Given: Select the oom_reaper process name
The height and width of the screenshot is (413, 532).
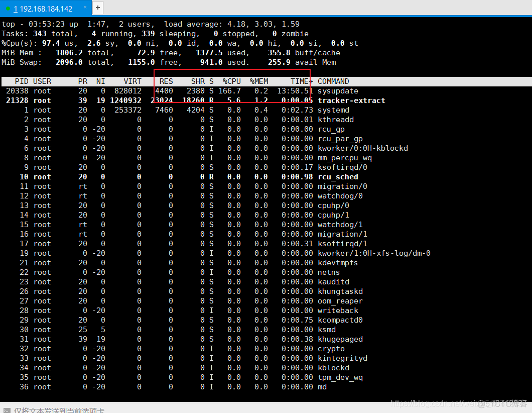Looking at the screenshot, I should [x=340, y=300].
